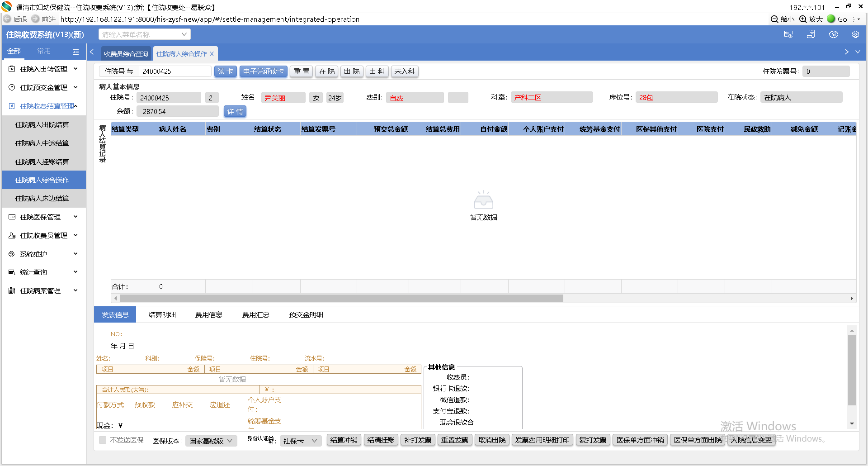The height and width of the screenshot is (466, 868).
Task: Click the 住院收费结算管理 sidebar icon
Action: point(12,106)
